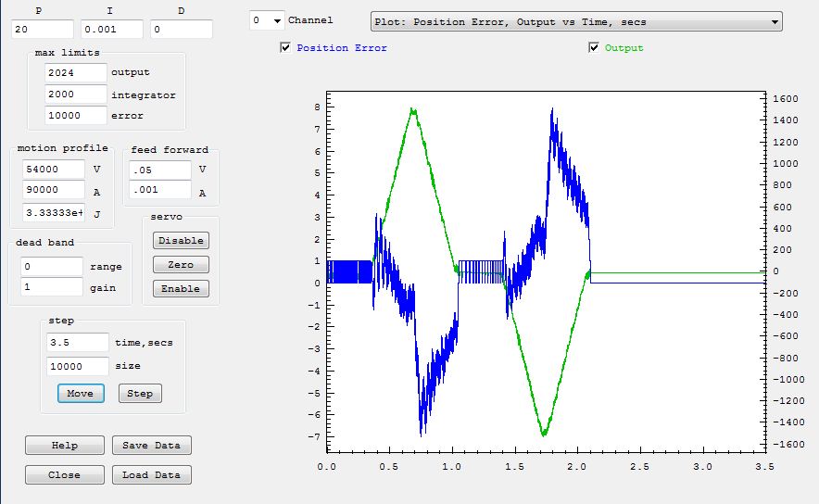The height and width of the screenshot is (504, 819).
Task: Click the Save Data button
Action: (x=152, y=445)
